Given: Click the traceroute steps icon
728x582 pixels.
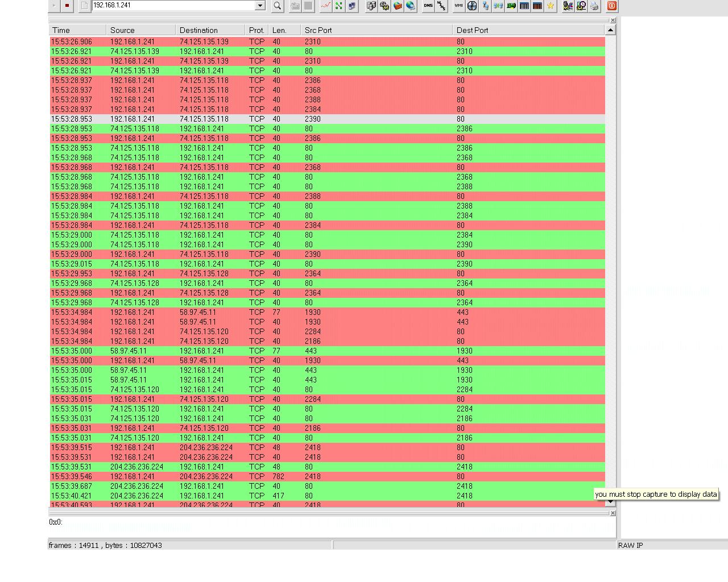Looking at the screenshot, I should [x=441, y=6].
